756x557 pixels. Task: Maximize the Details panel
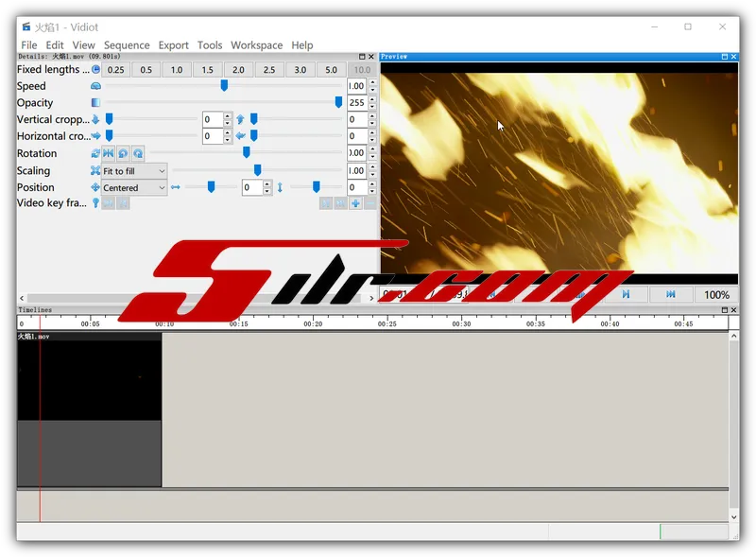pyautogui.click(x=362, y=57)
